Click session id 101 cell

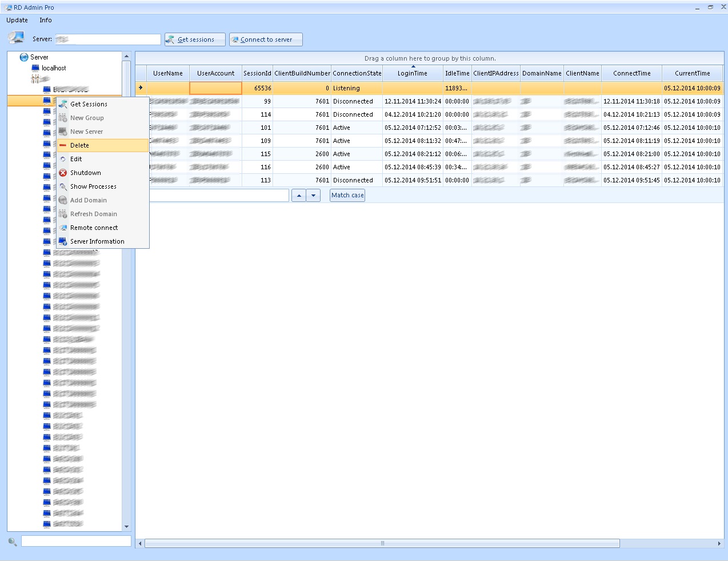point(257,128)
